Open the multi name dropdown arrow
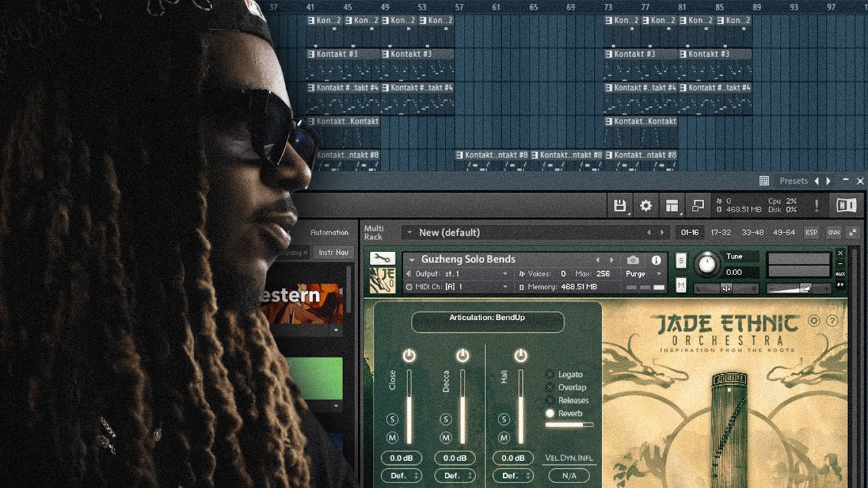 tap(409, 232)
